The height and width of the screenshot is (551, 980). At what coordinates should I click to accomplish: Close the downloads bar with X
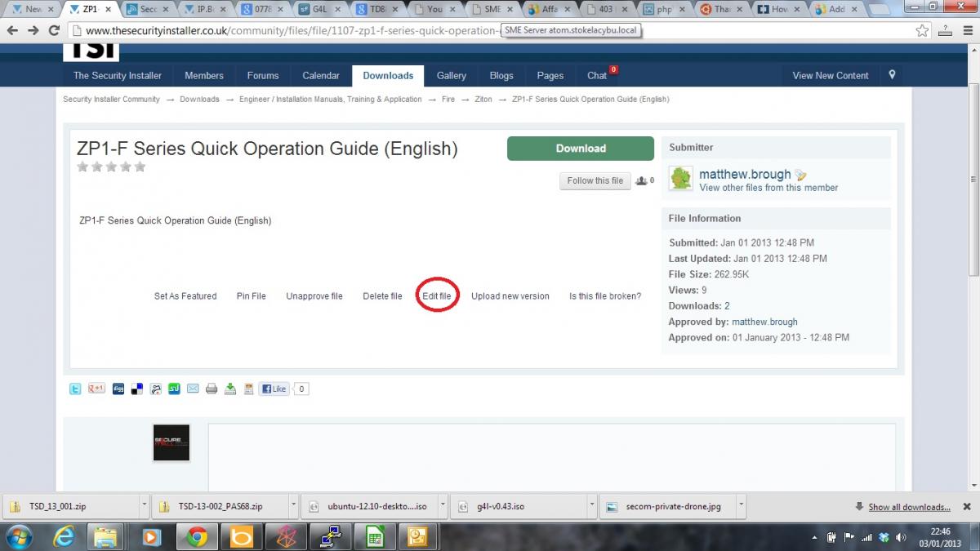966,506
